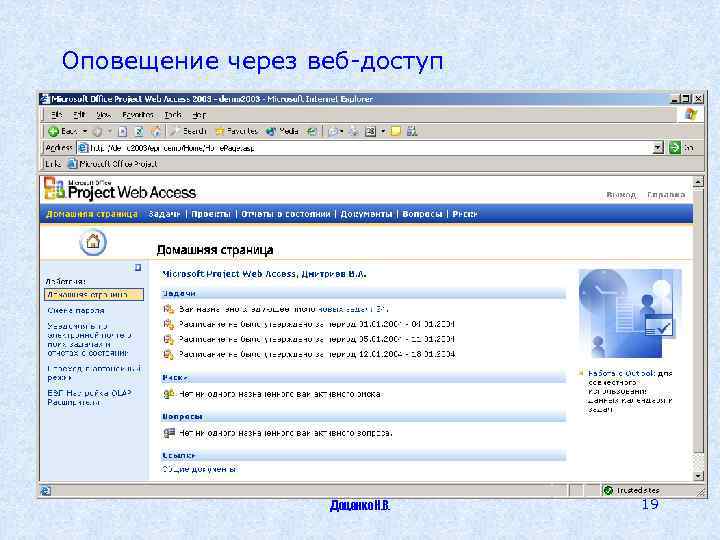Click the Print toolbar icon
Screen dimensions: 720x540
point(354,132)
